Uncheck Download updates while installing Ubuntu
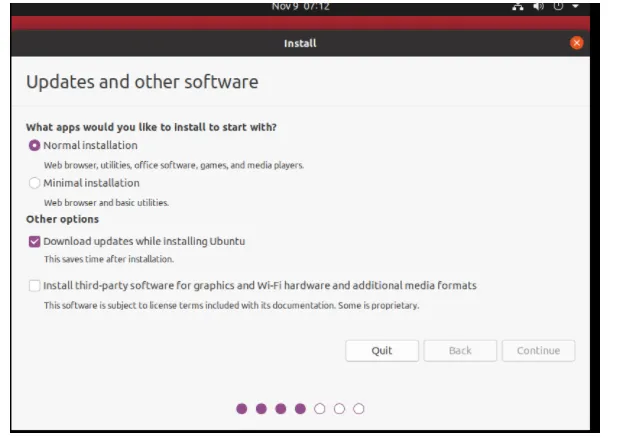Viewport: 629px width, 438px height. [34, 241]
